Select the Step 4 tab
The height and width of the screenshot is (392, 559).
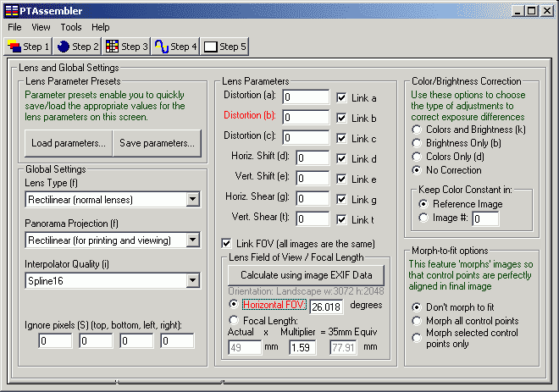coord(175,47)
